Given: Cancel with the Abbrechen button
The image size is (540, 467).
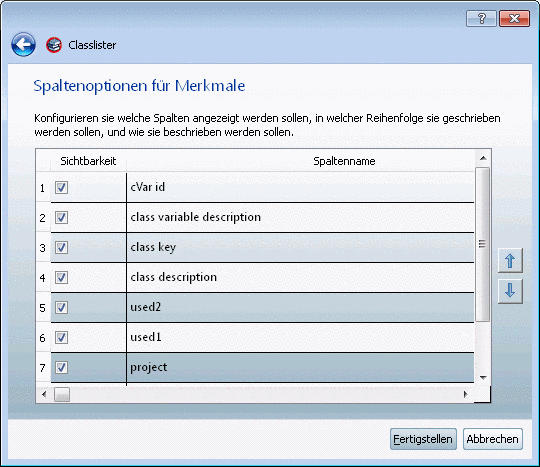Looking at the screenshot, I should coord(492,439).
